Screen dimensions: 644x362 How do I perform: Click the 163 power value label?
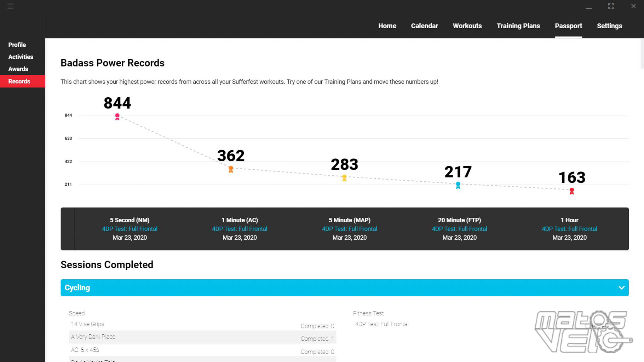click(572, 177)
